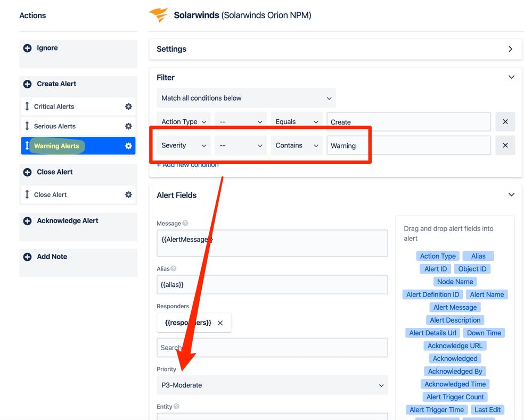Click the Node Name field tag
The image size is (532, 420).
tap(455, 282)
